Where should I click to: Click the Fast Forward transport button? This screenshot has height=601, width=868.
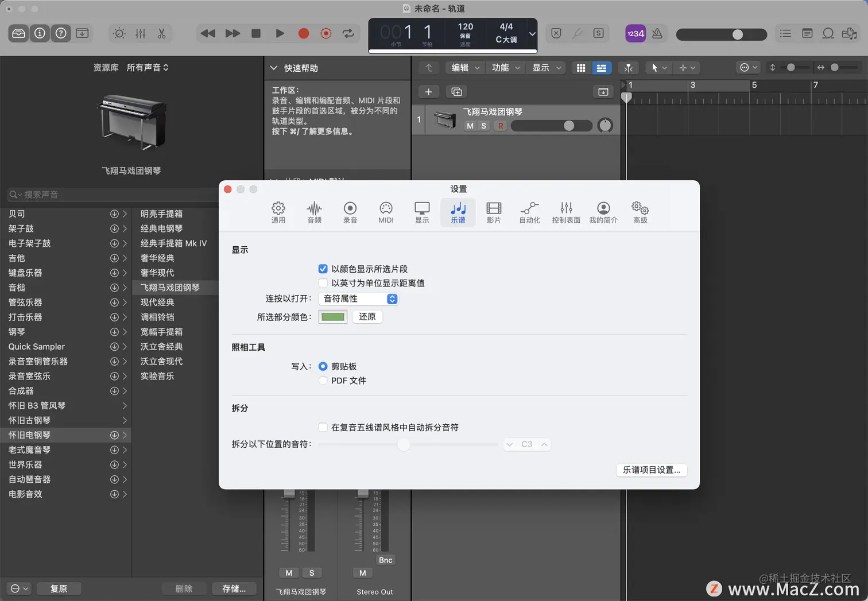(232, 33)
